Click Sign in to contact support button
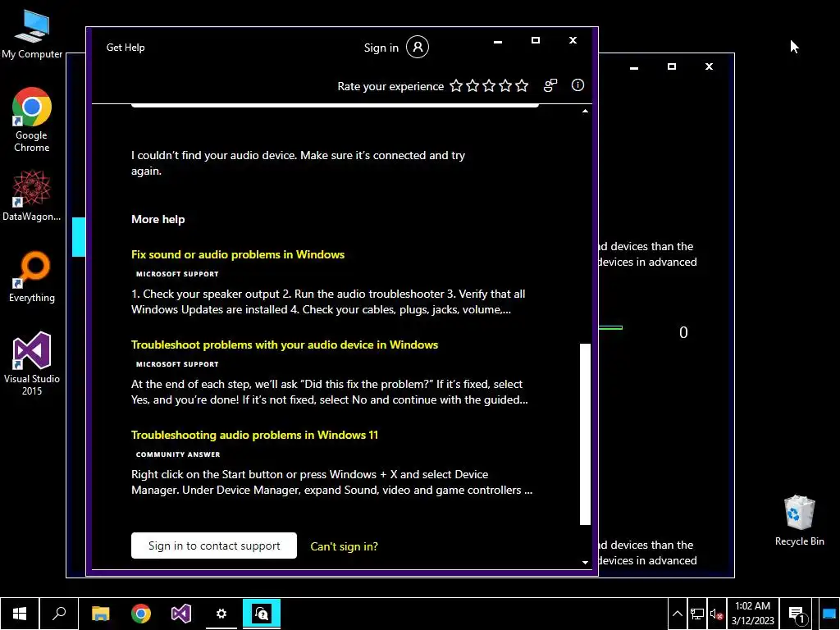 coord(214,546)
